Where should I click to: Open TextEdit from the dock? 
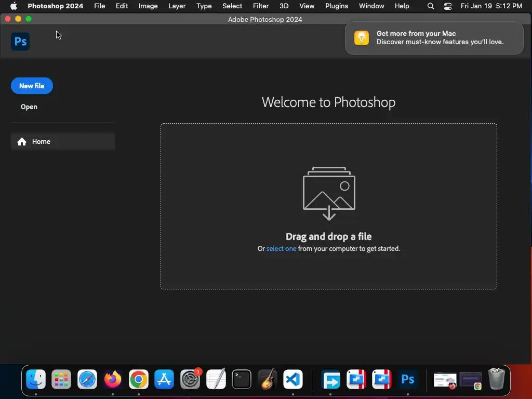pyautogui.click(x=216, y=379)
